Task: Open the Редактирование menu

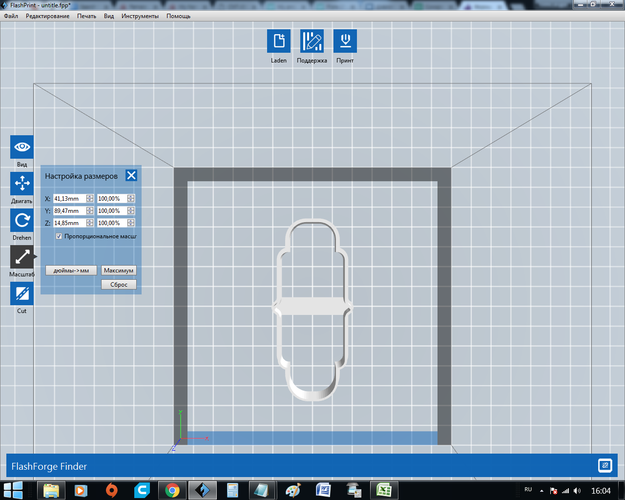Action: [47, 16]
